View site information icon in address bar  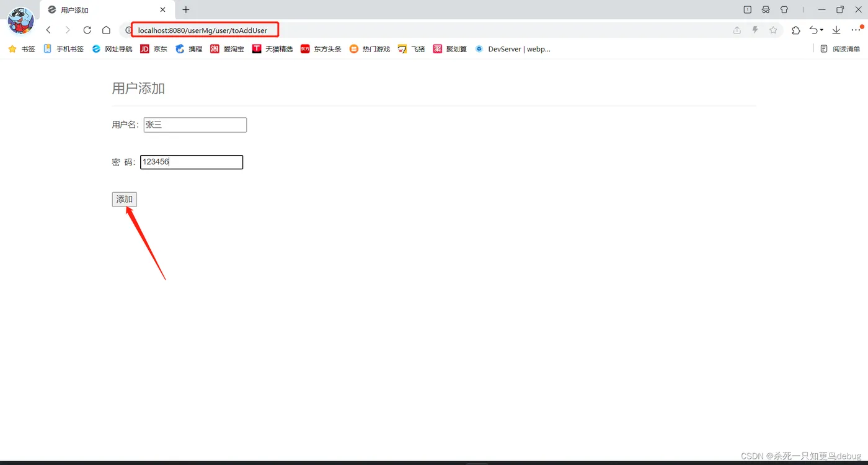(x=128, y=30)
